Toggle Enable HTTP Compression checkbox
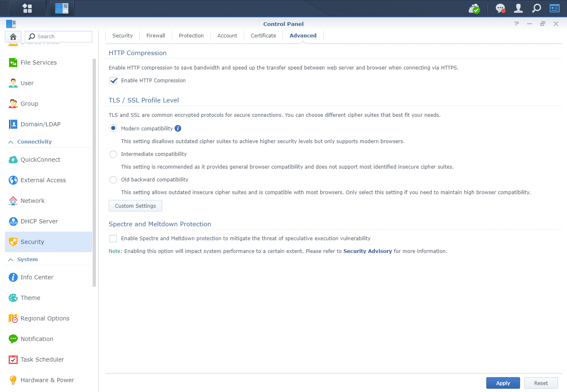The height and width of the screenshot is (392, 567). [113, 81]
